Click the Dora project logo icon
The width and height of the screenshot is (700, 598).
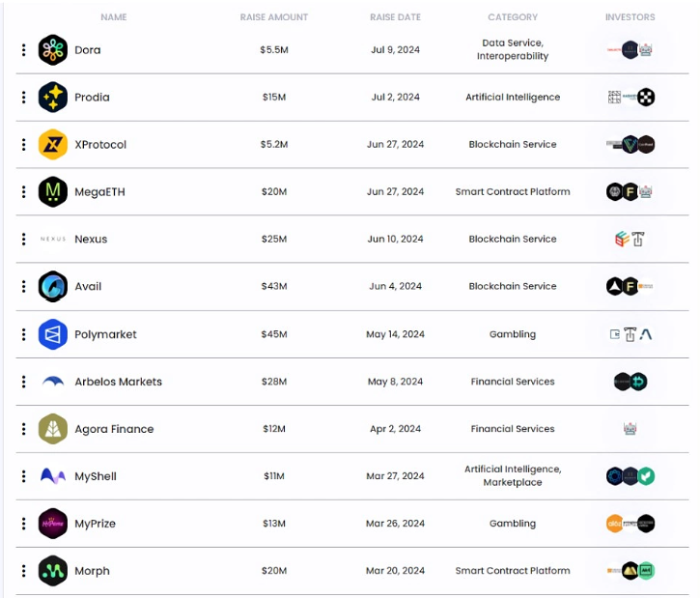(52, 50)
